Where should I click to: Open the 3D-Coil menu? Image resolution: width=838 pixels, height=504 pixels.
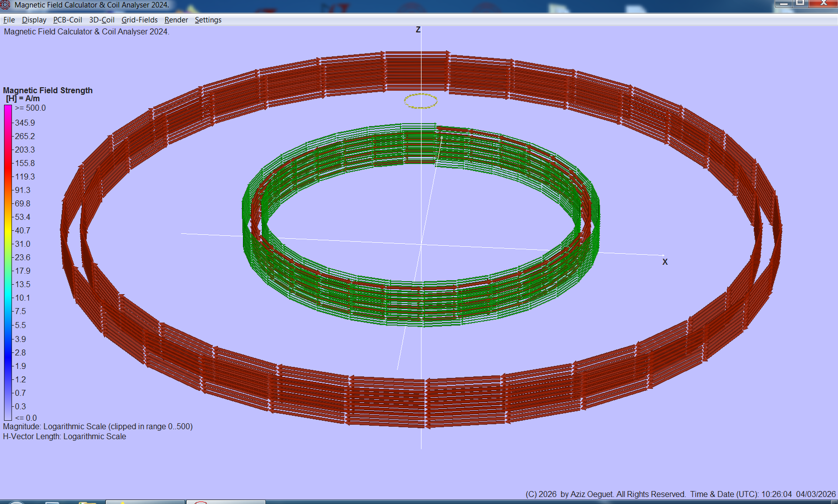coord(101,20)
